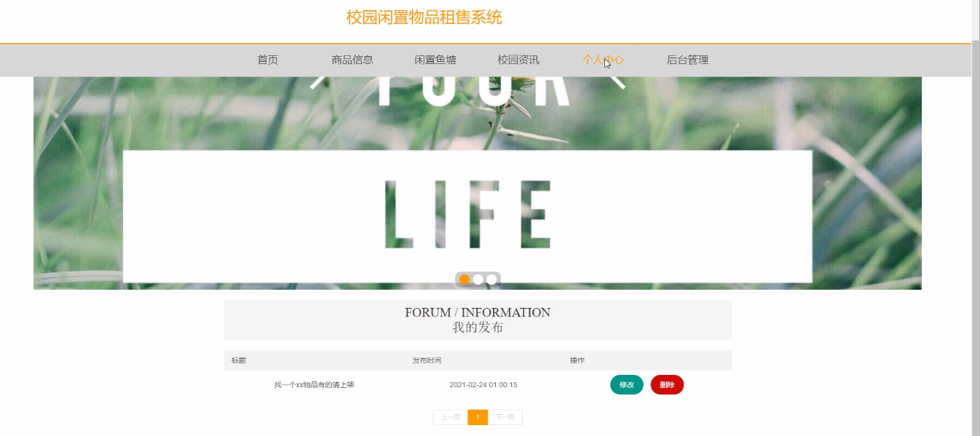
Task: Jump to the third carousel slide dot
Action: coord(491,280)
